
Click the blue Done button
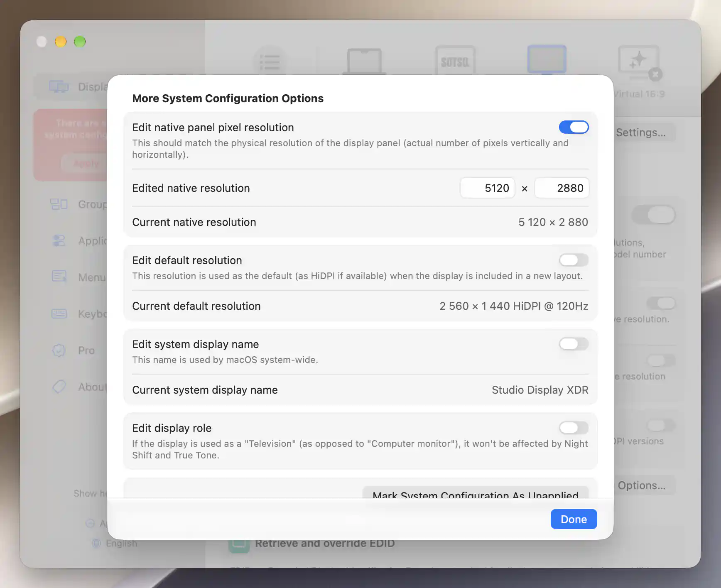click(x=574, y=519)
